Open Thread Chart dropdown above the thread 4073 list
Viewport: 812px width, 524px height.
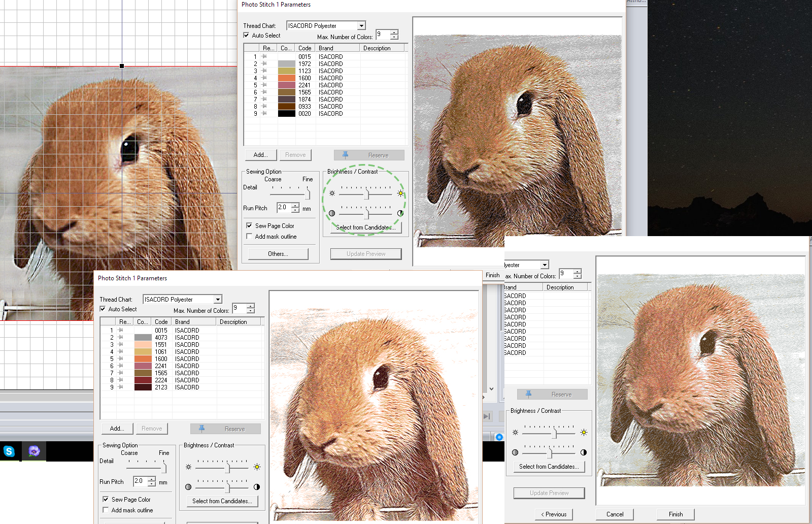(218, 300)
